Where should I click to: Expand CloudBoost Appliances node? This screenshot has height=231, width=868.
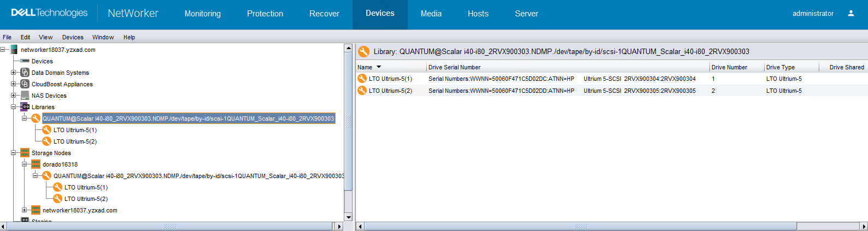(x=14, y=84)
